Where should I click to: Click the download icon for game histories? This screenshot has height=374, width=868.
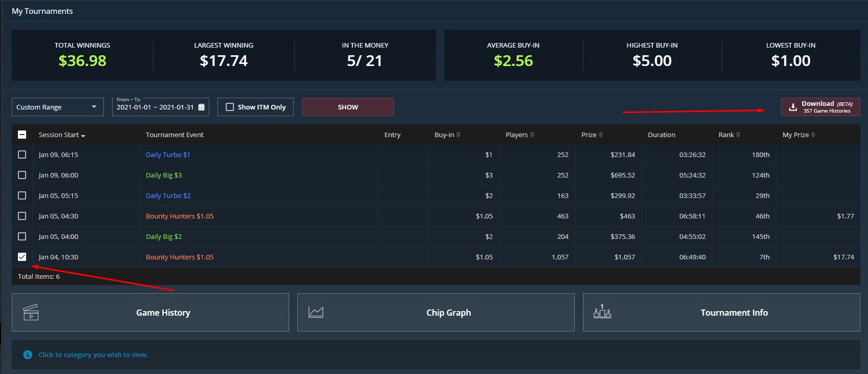793,107
